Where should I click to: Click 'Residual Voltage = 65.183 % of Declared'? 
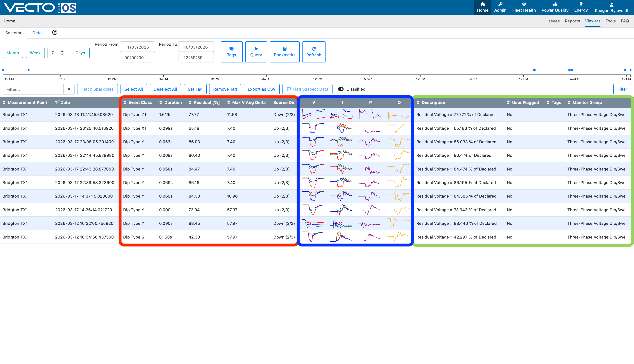(456, 128)
